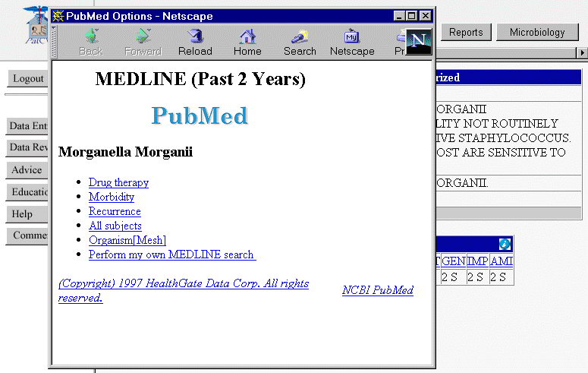588x373 pixels.
Task: Open the NCBI PubMed link
Action: [378, 290]
